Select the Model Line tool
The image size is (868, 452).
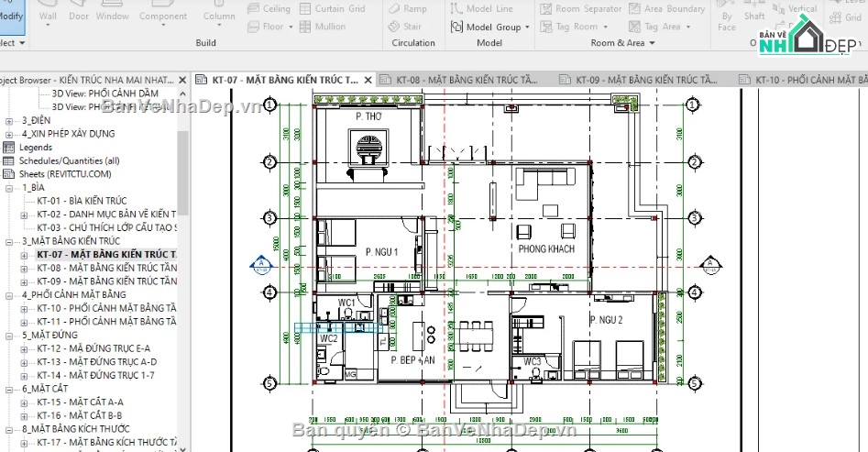click(x=481, y=9)
